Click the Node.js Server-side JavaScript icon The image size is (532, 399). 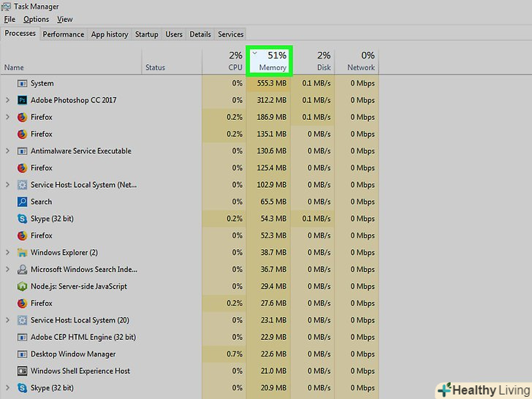(x=22, y=286)
